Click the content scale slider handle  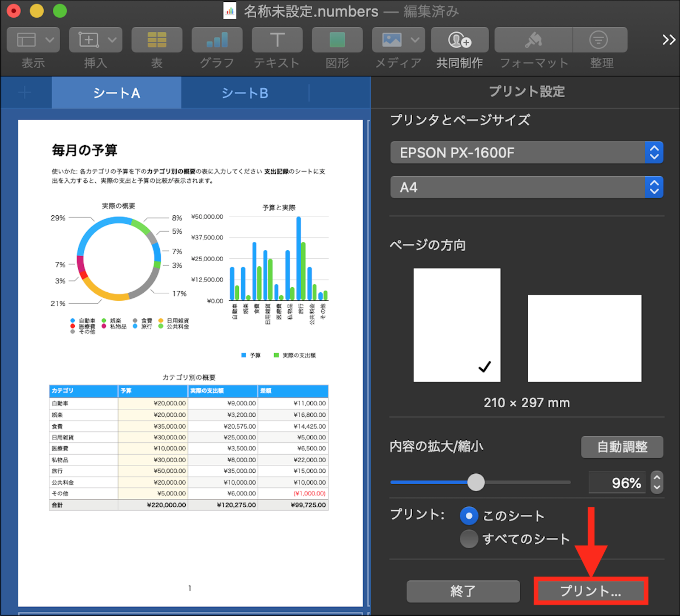(476, 482)
